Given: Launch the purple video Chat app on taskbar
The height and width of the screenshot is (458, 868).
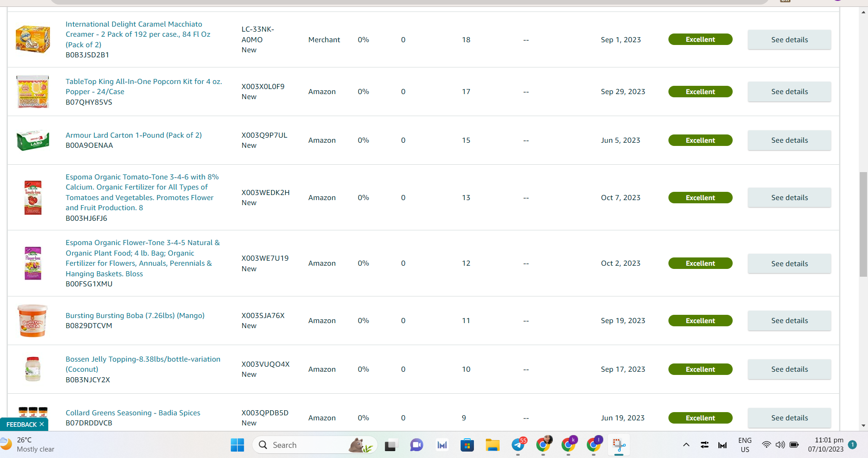Looking at the screenshot, I should pos(417,445).
